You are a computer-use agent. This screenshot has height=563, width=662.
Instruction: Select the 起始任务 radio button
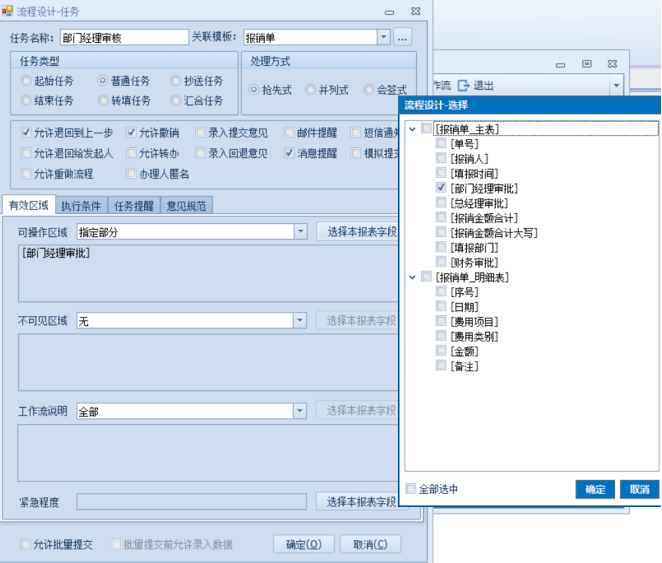[26, 80]
